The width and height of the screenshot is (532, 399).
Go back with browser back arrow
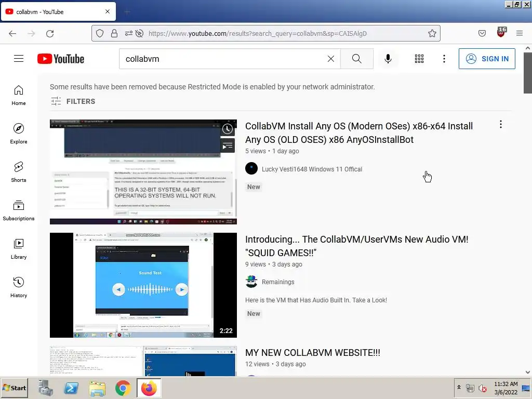click(12, 33)
